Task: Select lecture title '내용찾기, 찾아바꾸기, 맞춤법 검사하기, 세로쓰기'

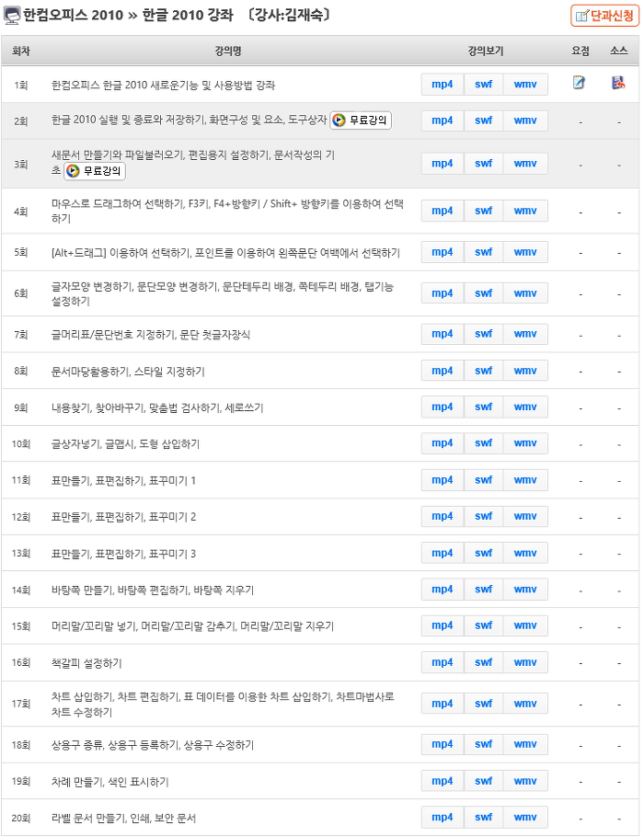Action: click(157, 407)
